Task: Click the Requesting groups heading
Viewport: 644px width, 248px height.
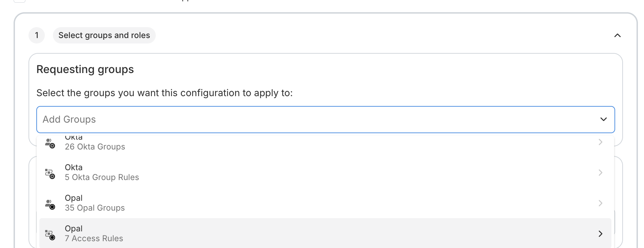Action: tap(85, 69)
